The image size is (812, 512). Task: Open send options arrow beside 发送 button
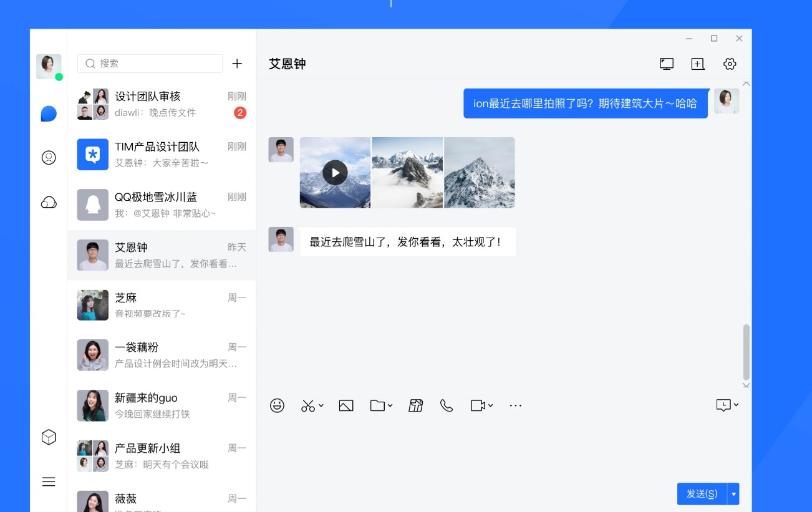[x=733, y=494]
